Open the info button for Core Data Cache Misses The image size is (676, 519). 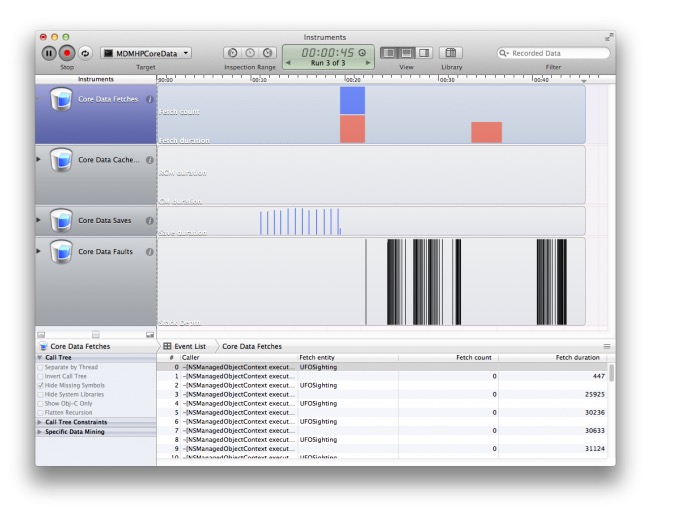pyautogui.click(x=150, y=160)
